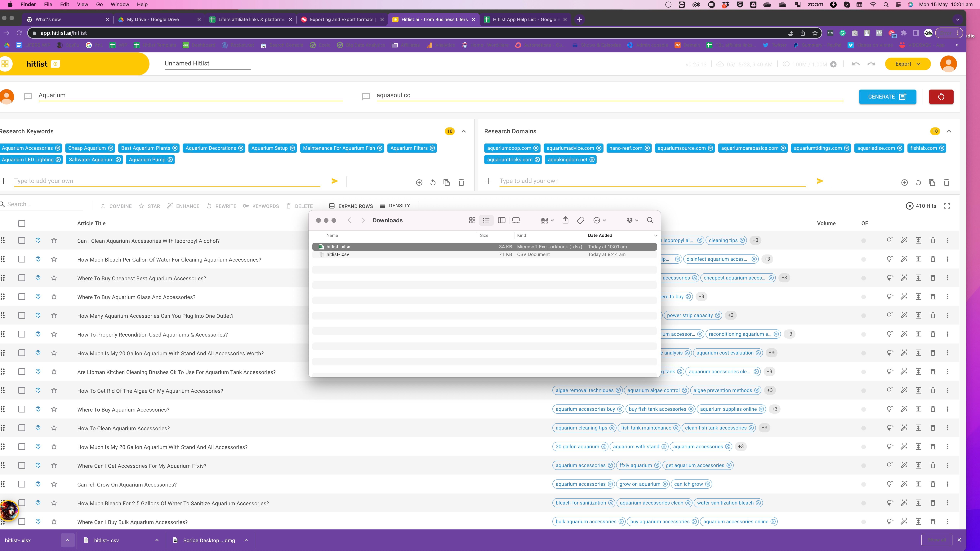Refresh the Research Keywords list via reload icon
The image size is (980, 551).
coord(433,183)
